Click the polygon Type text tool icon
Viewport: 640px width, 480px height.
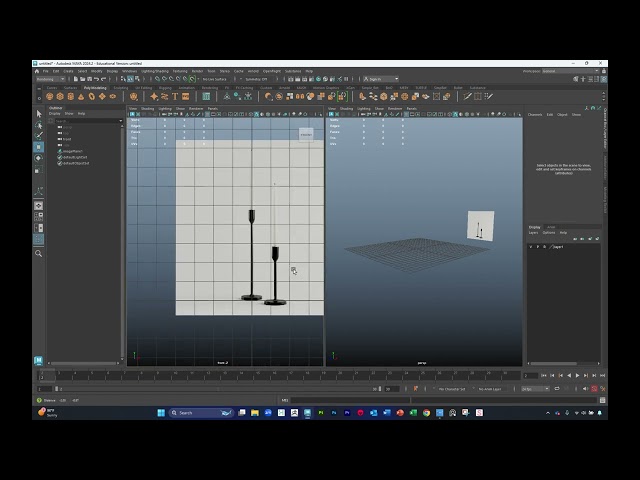click(175, 97)
